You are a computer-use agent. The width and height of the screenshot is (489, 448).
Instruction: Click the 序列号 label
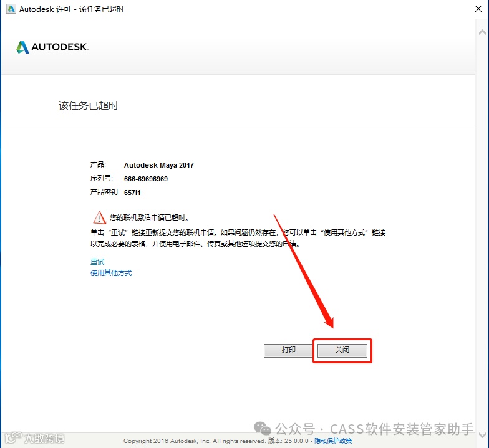tap(101, 178)
